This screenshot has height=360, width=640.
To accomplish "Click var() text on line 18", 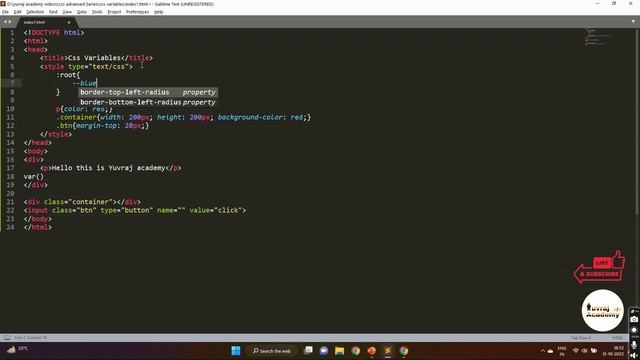I will pyautogui.click(x=33, y=176).
